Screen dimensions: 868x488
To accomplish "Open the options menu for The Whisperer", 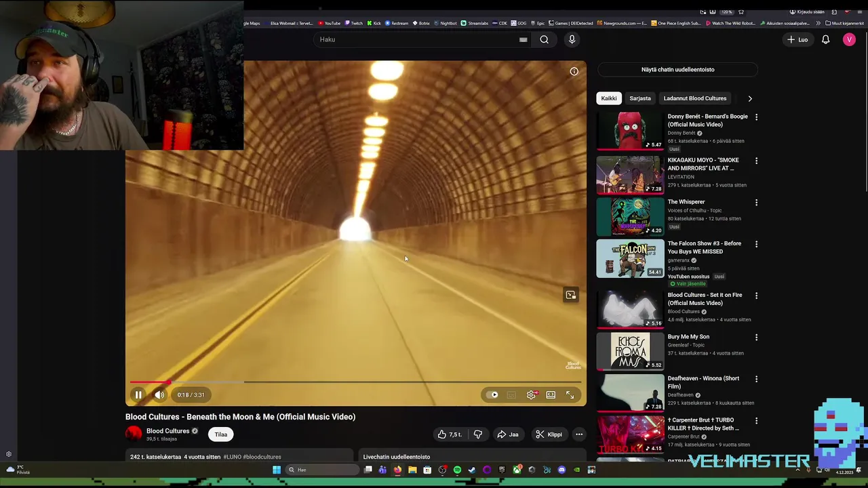I will [x=756, y=203].
